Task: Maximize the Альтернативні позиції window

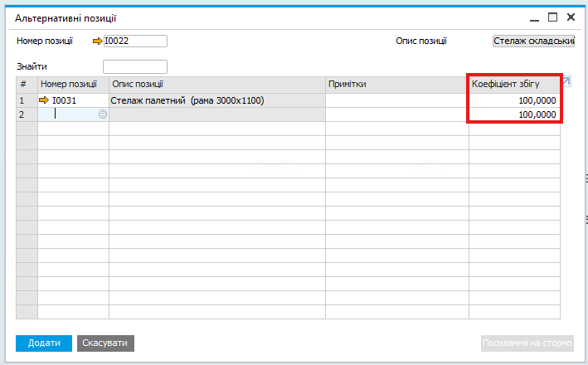Action: 552,17
